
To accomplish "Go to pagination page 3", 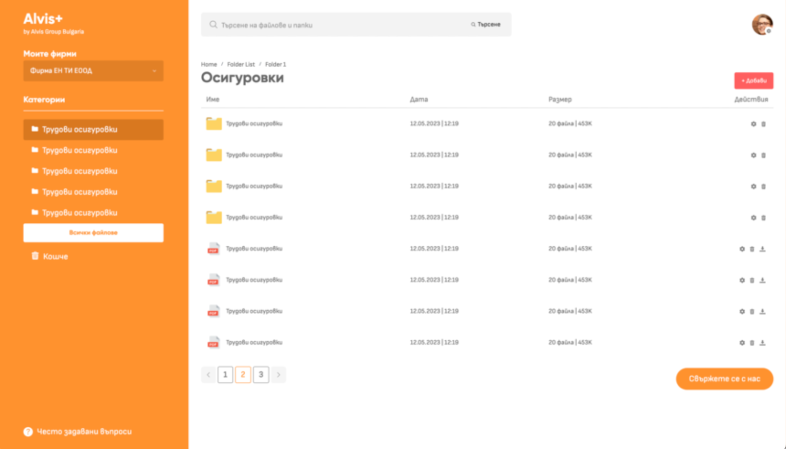I will coord(261,374).
